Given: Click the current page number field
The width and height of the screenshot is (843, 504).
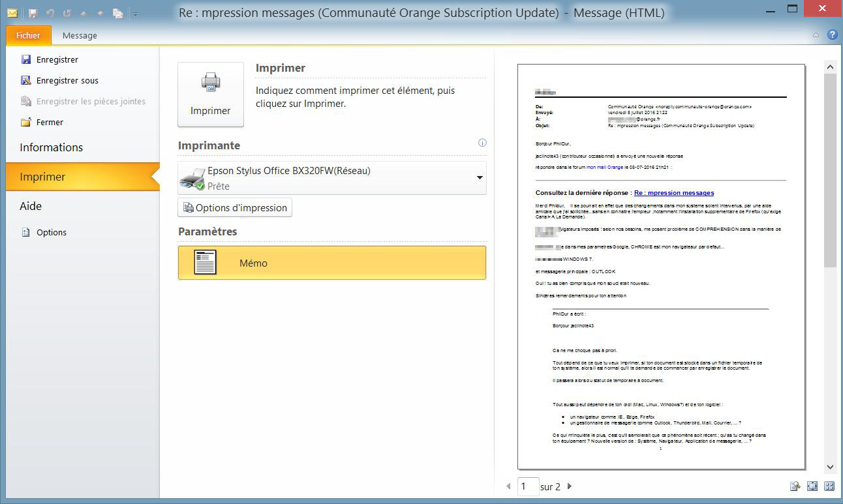Looking at the screenshot, I should pos(528,486).
